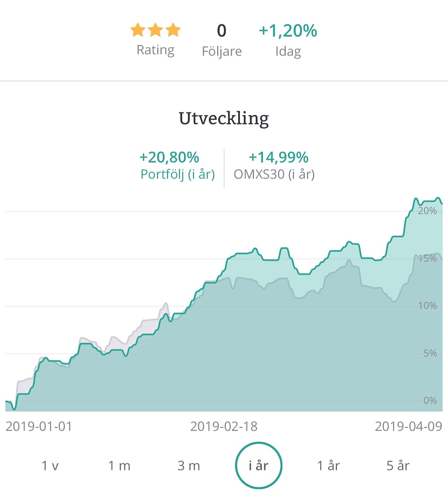448x492 pixels.
Task: Open the Följare count
Action: (x=222, y=31)
